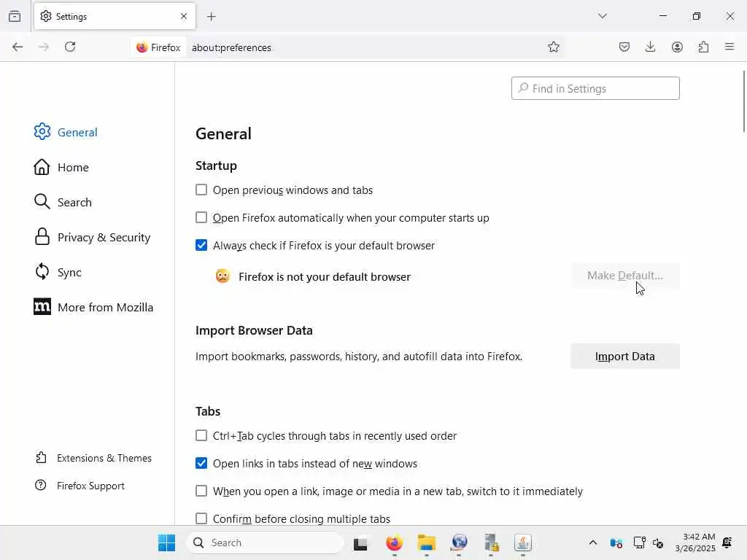The width and height of the screenshot is (747, 560).
Task: Click the page vertical scrollbar thumb
Action: 743,101
